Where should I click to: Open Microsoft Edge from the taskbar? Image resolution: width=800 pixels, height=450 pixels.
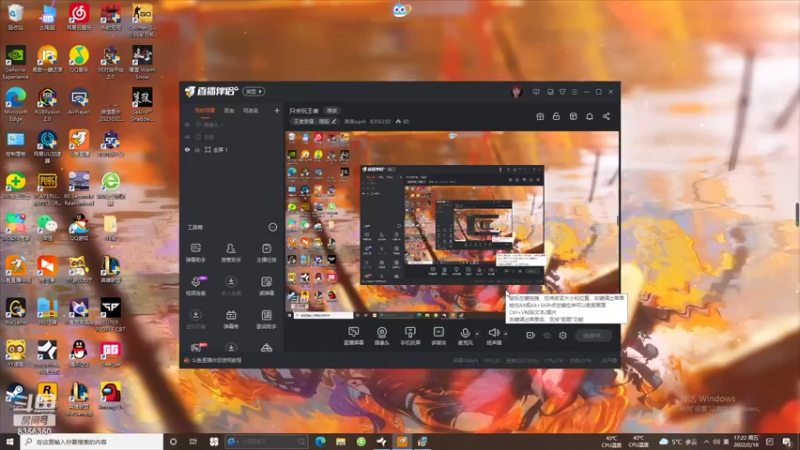pos(320,441)
